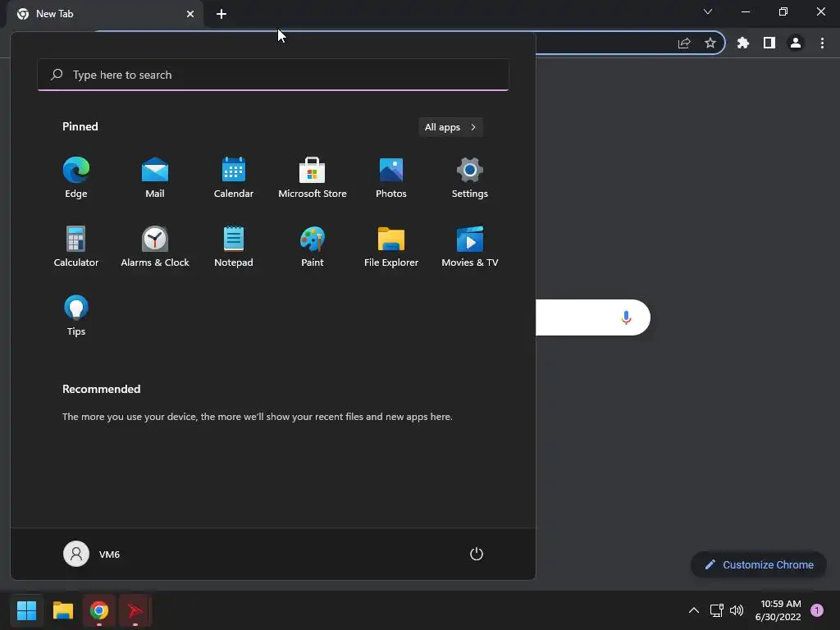Open File Explorer from the taskbar
840x630 pixels.
(62, 610)
